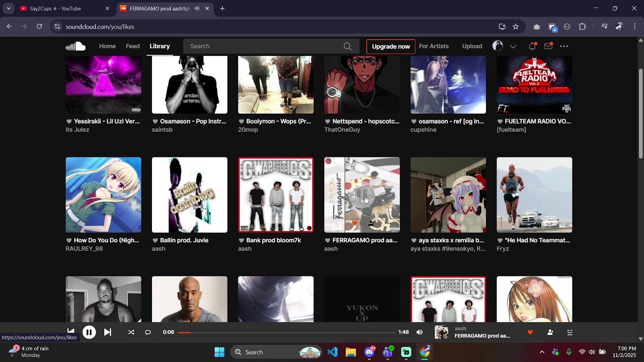
Task: Open the Library tab
Action: [x=159, y=46]
